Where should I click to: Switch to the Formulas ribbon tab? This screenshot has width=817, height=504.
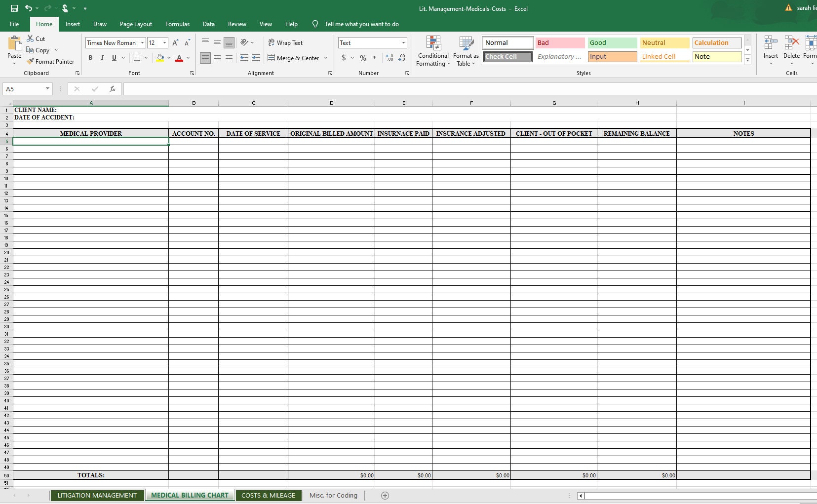pyautogui.click(x=177, y=24)
